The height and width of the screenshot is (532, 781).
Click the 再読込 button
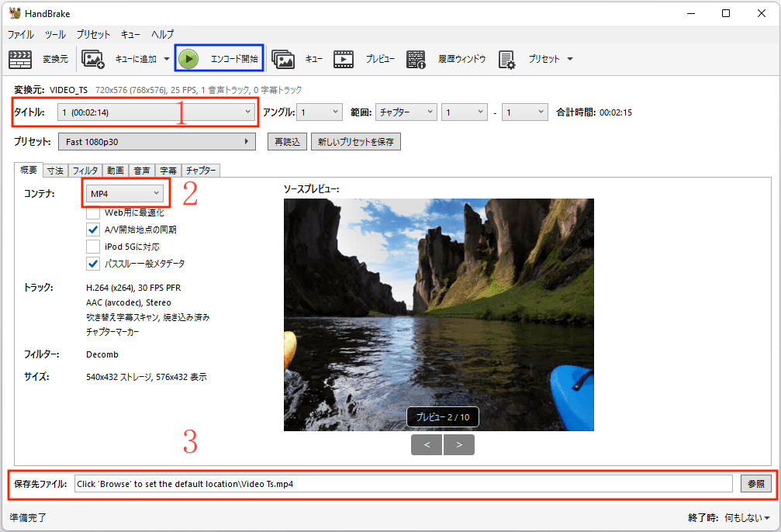tap(288, 141)
